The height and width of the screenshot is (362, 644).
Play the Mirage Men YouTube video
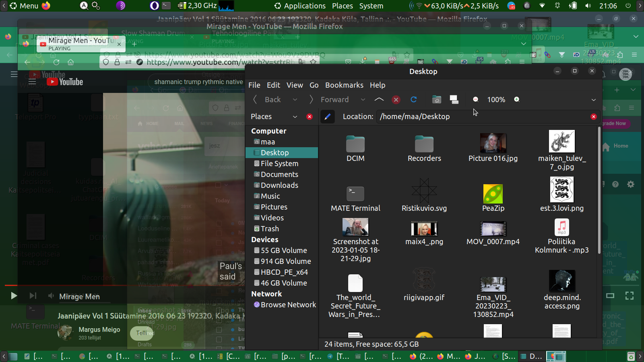pos(14,296)
